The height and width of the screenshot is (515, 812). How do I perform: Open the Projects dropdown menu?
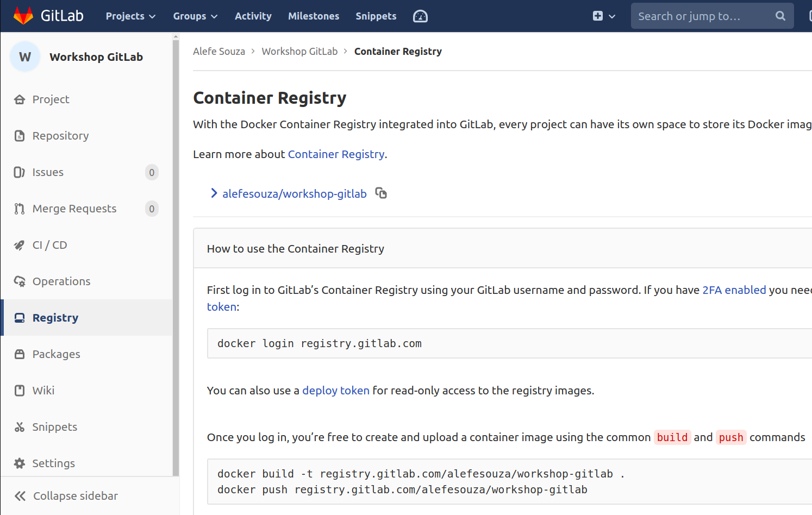130,16
